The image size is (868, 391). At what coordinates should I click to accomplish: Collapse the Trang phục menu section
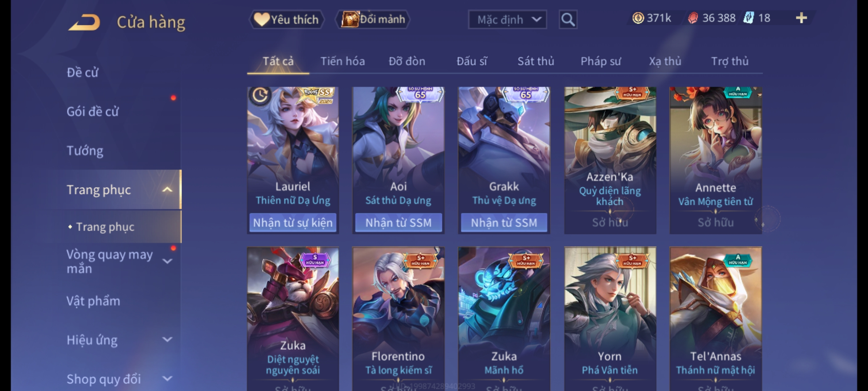[x=167, y=189]
